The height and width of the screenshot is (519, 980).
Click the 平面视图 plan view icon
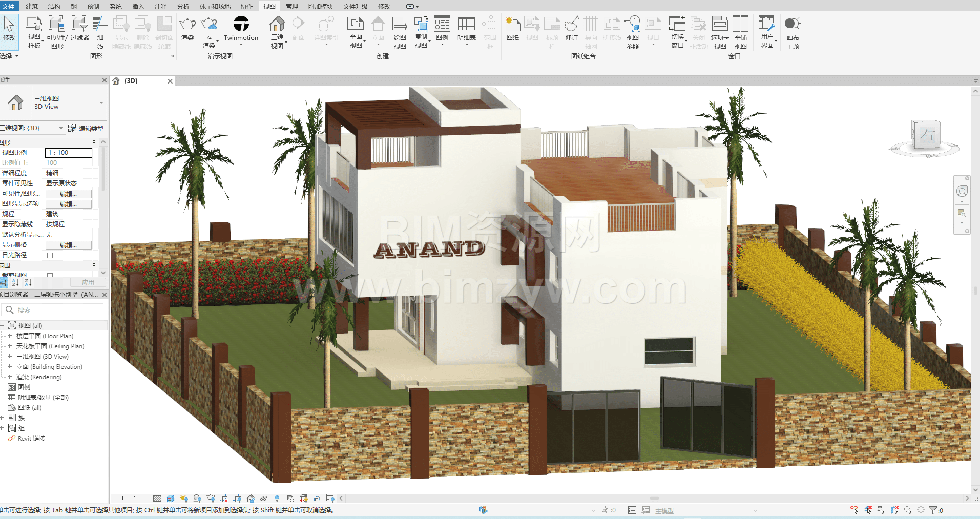tap(356, 25)
